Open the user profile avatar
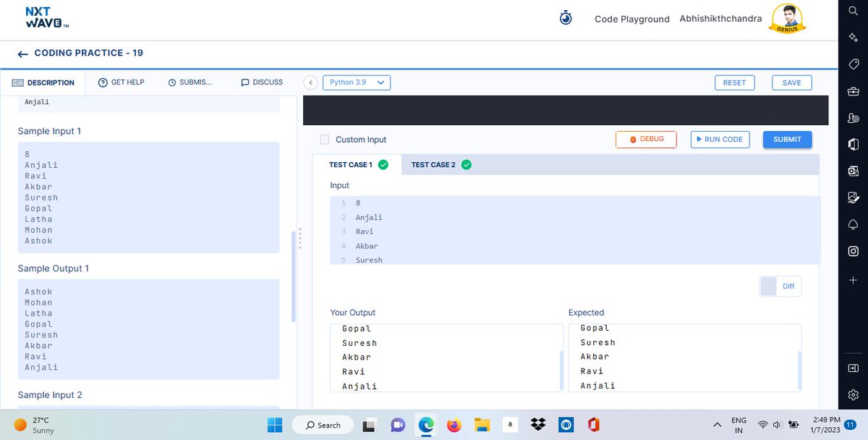Screen dimensions: 868x440 pos(788,20)
